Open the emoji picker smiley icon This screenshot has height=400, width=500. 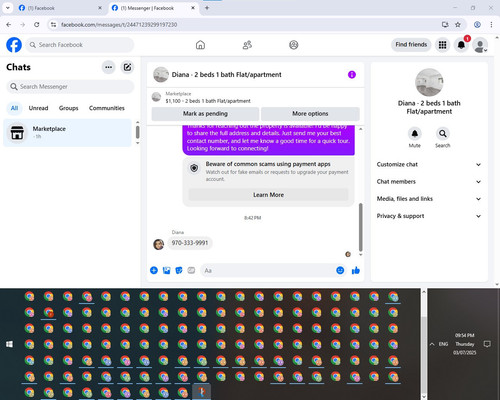click(x=340, y=270)
